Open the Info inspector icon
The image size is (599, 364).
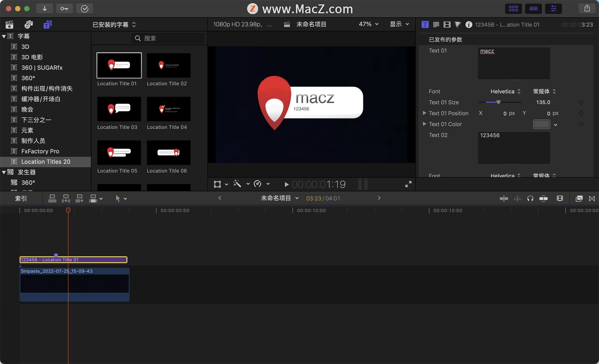pyautogui.click(x=469, y=24)
